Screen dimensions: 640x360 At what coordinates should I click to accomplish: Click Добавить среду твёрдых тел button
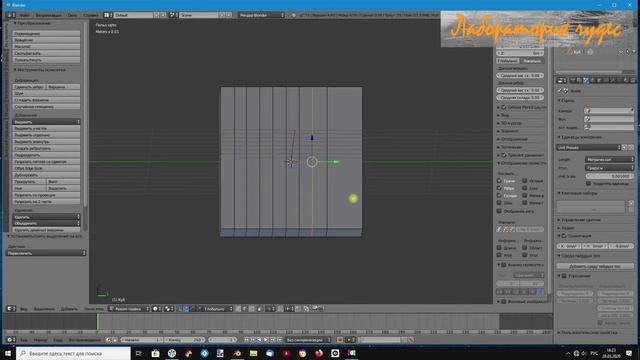(595, 266)
